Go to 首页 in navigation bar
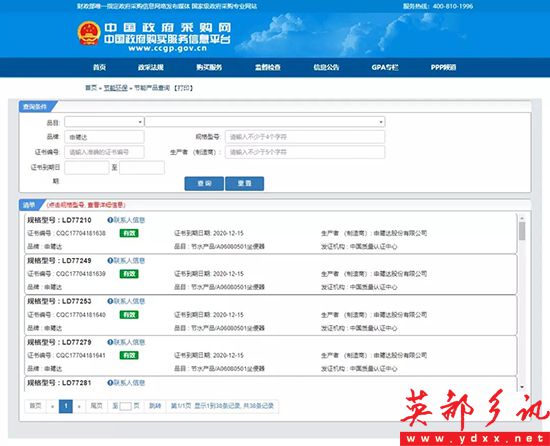 pyautogui.click(x=100, y=67)
